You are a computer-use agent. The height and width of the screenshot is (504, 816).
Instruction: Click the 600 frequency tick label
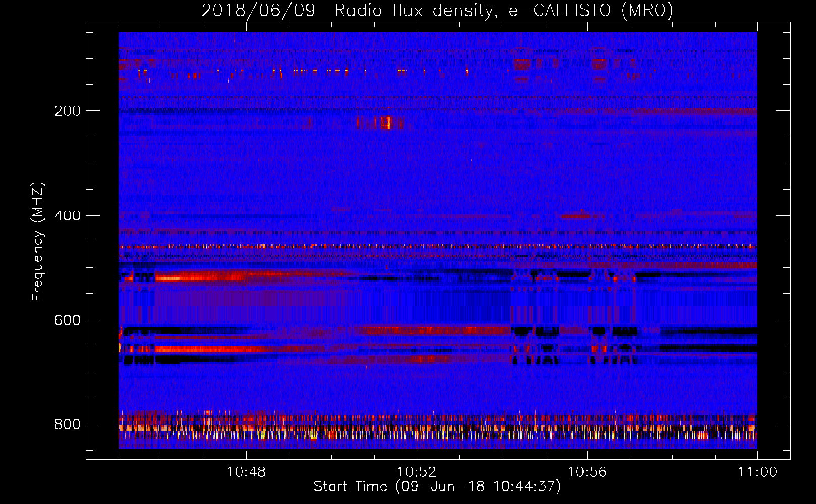click(x=68, y=321)
